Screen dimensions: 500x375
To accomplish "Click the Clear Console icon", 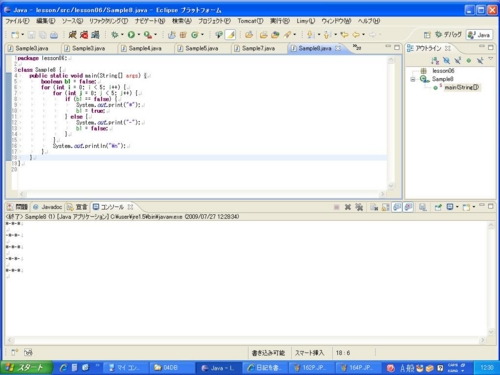I will (x=374, y=207).
